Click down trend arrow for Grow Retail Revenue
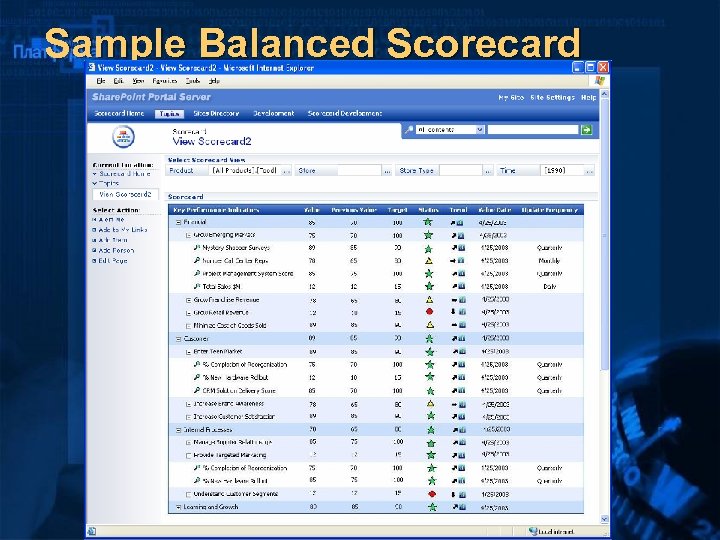 click(x=453, y=312)
